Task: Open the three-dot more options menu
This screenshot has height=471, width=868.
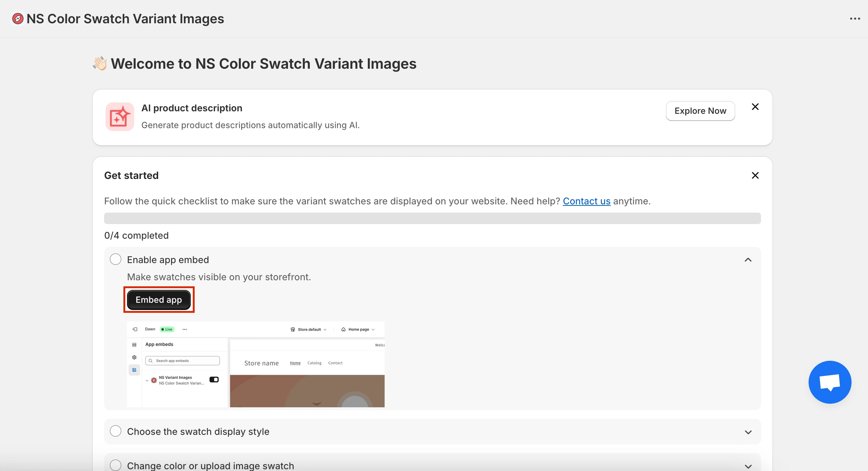Action: point(855,19)
